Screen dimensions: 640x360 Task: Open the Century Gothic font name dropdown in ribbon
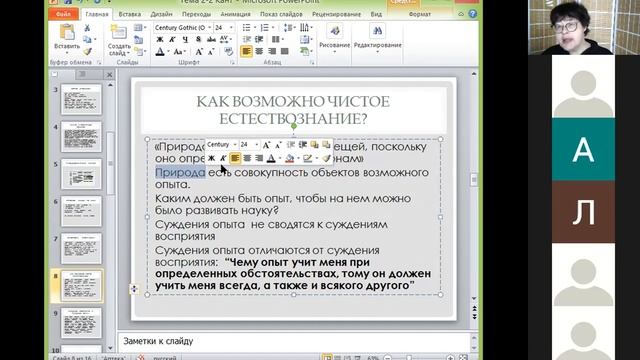tap(209, 27)
